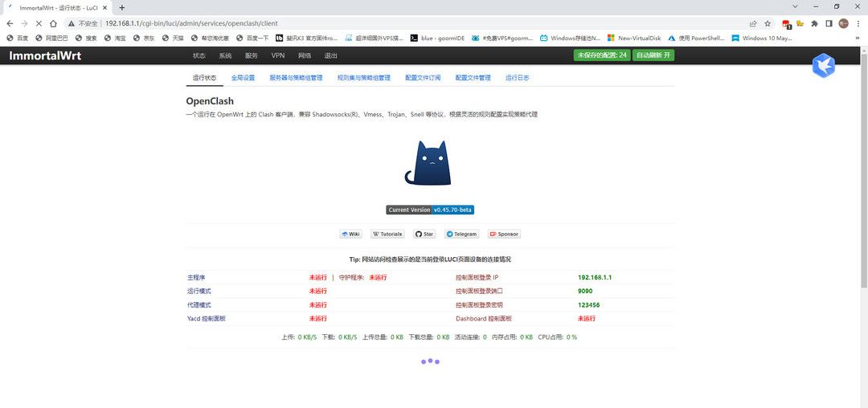868x408 pixels.
Task: Go back to the previous page
Action: click(10, 23)
